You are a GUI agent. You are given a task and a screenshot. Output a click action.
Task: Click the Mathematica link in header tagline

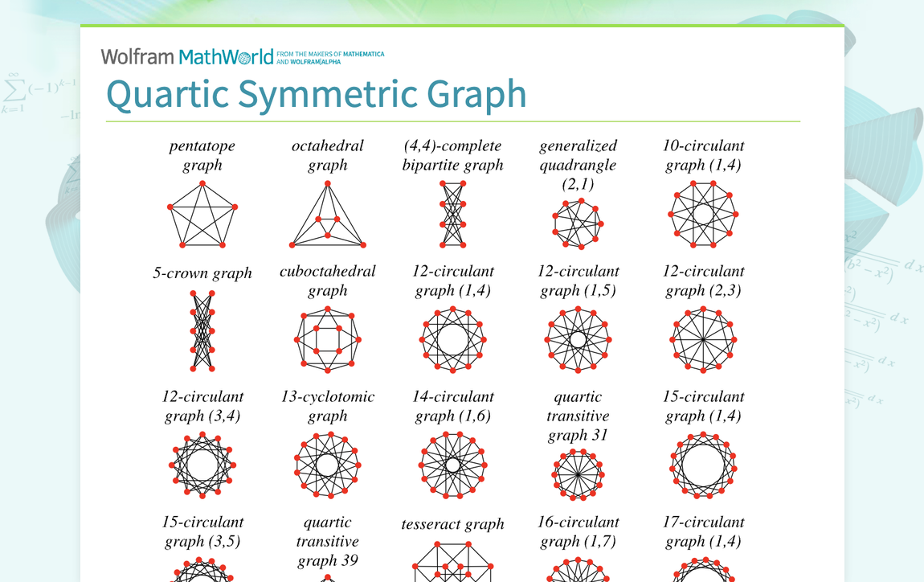click(364, 55)
